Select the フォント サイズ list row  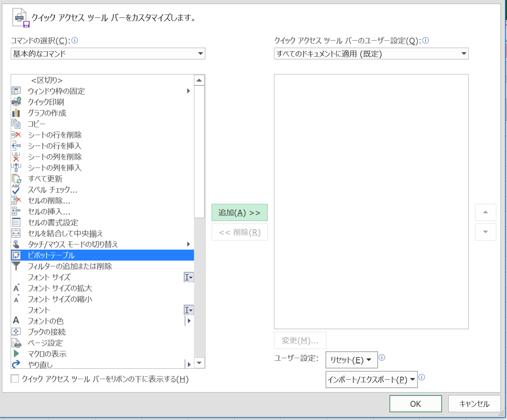pyautogui.click(x=103, y=277)
